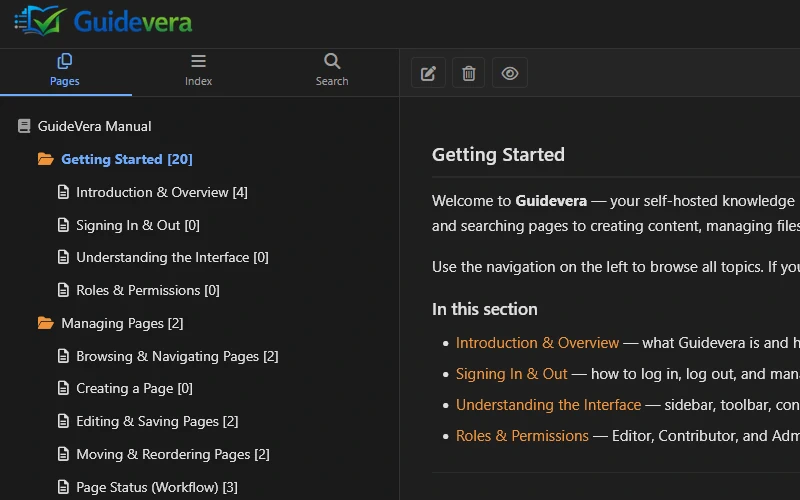The image size is (800, 500).
Task: Click the trash delete page icon
Action: click(x=469, y=73)
